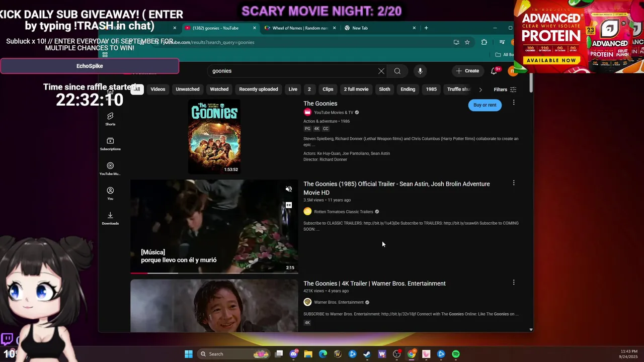Seek in the inline trailer progress bar

click(214, 273)
